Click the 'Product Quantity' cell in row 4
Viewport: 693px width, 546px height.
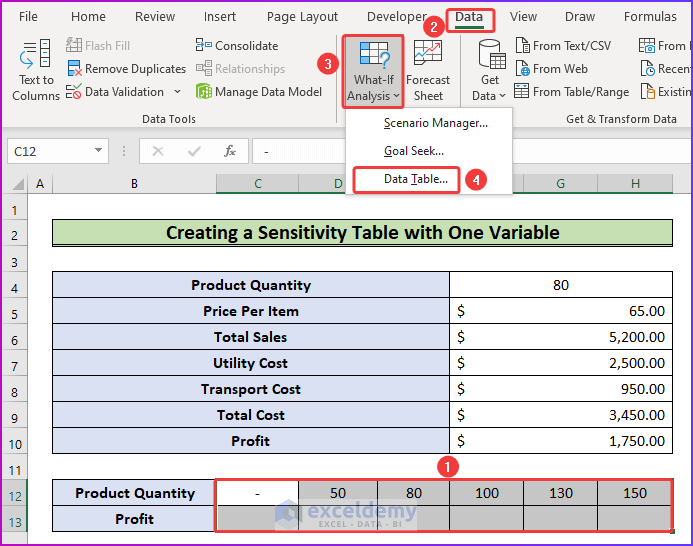[251, 285]
